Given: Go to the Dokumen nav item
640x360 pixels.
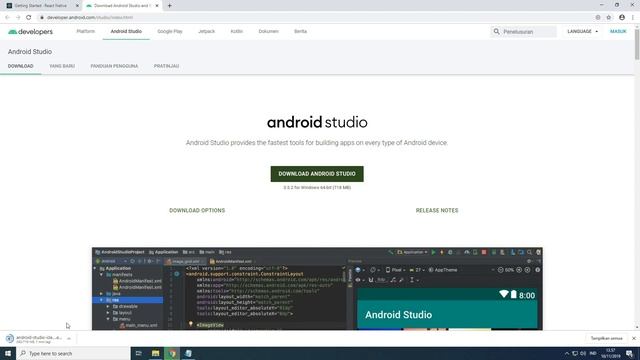Looking at the screenshot, I should pos(269,31).
